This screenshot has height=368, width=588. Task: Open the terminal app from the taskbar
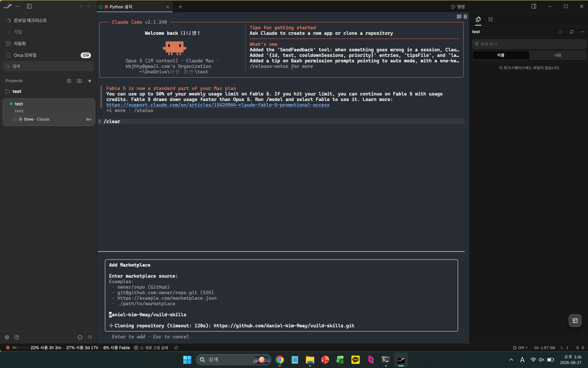pyautogui.click(x=386, y=360)
